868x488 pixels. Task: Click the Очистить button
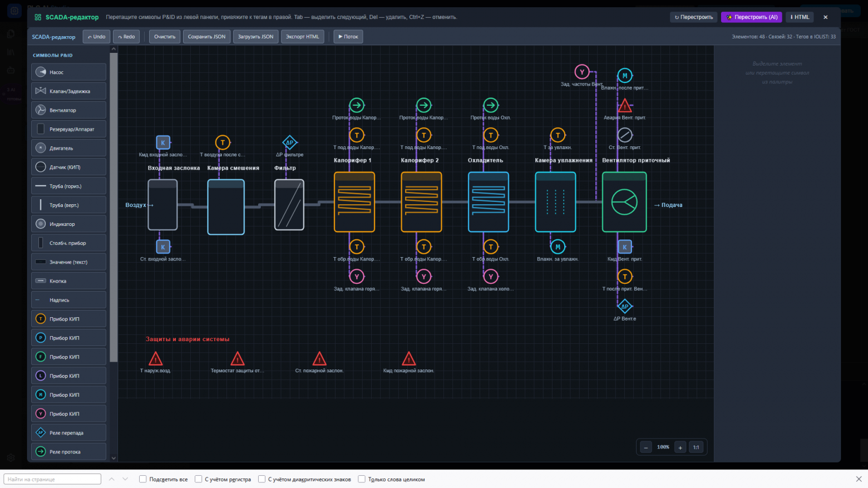point(165,37)
